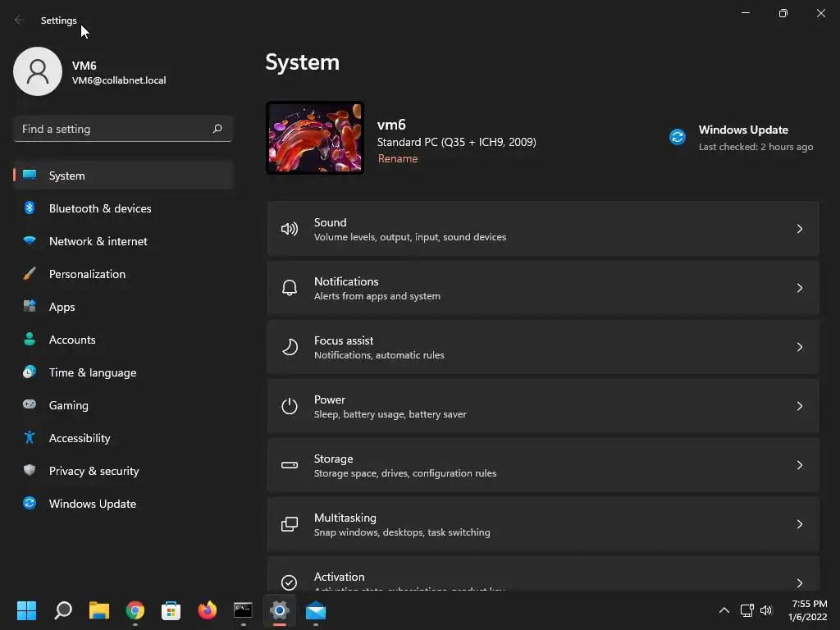The height and width of the screenshot is (630, 840).
Task: Click the System monitor icon in sidebar
Action: (30, 176)
